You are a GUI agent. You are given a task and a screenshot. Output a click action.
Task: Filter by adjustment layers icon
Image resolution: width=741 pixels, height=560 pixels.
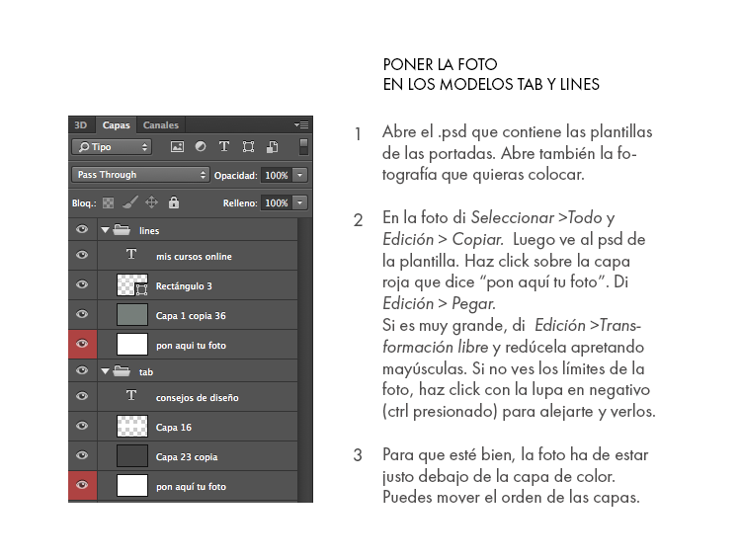[x=201, y=147]
